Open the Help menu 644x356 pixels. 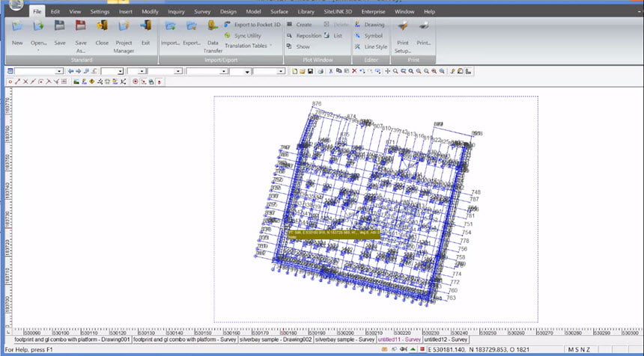coord(429,11)
